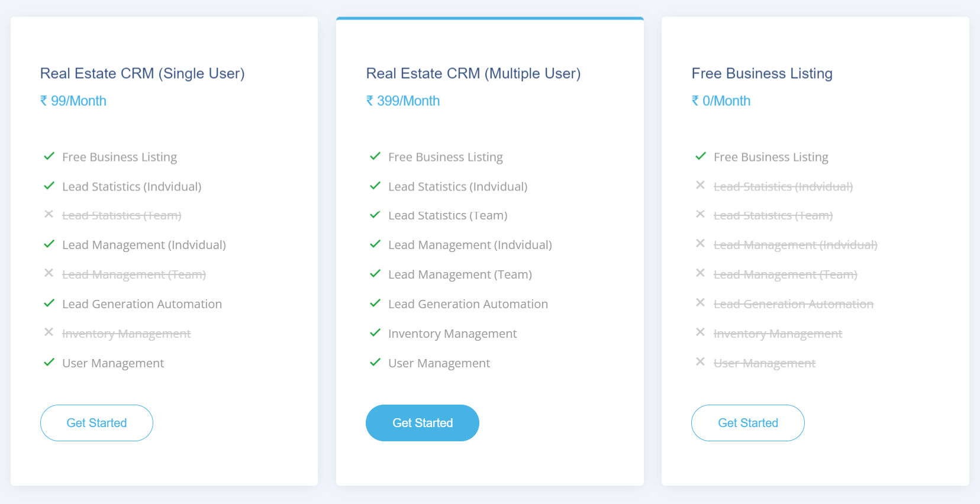The width and height of the screenshot is (980, 504).
Task: Click cross icon beside User Management in Free plan
Action: [x=701, y=361]
